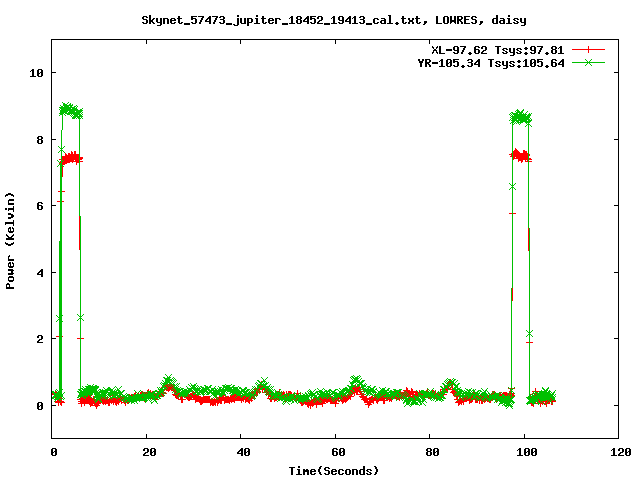Click the x-axis tick label 40
640x480 pixels.
coord(244,452)
